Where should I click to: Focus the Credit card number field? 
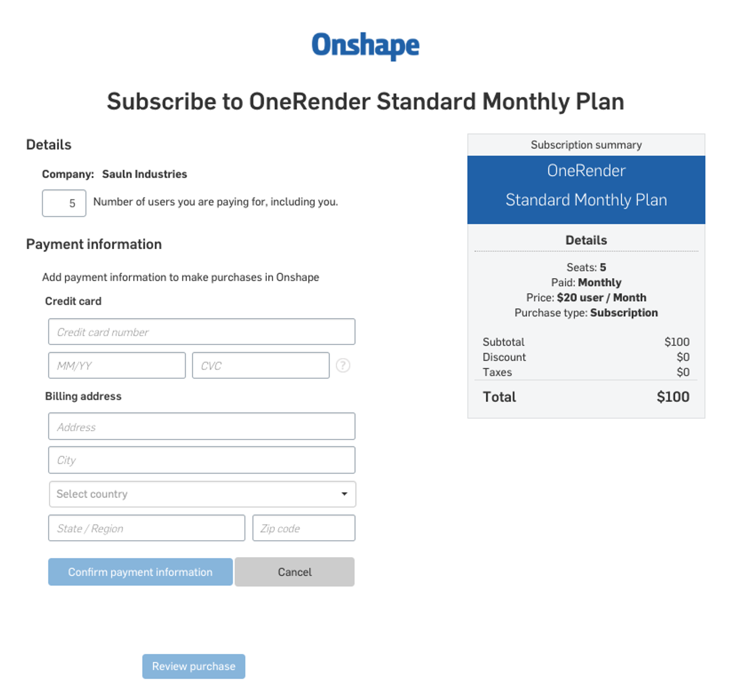point(202,332)
